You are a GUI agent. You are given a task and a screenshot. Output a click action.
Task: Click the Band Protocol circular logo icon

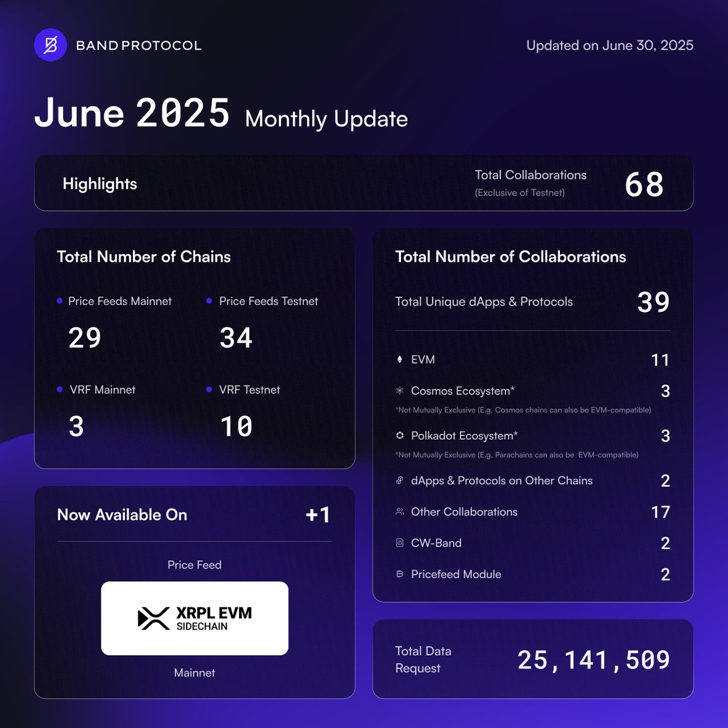[x=50, y=45]
